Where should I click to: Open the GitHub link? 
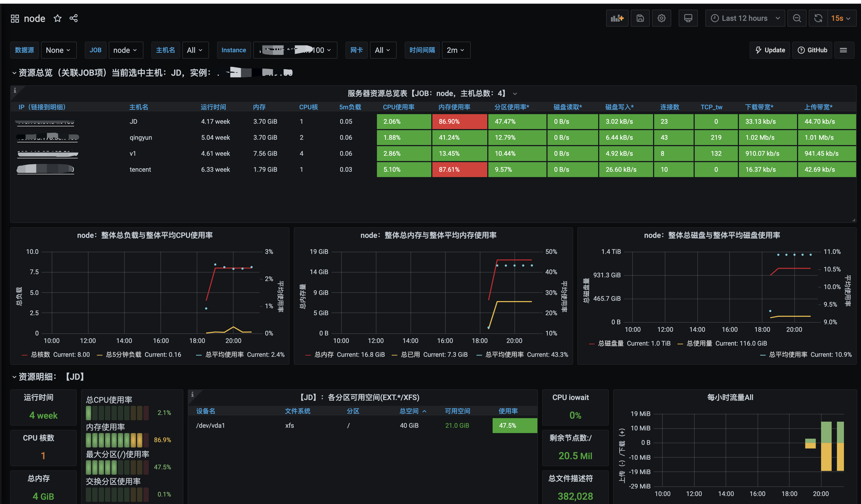pyautogui.click(x=812, y=50)
